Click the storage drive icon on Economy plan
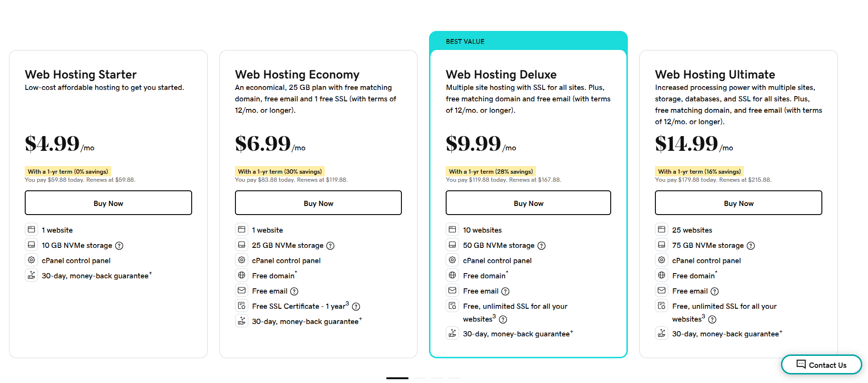Screen dimensions: 868x383 click(242, 244)
